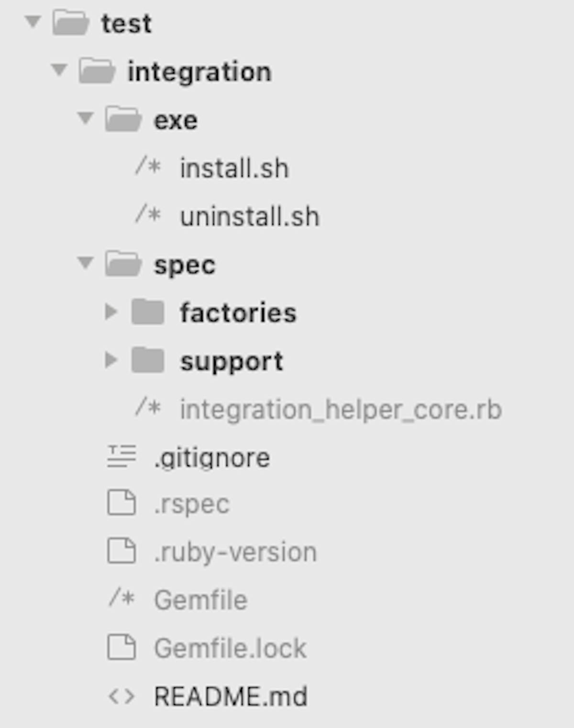Collapse the exe folder triangle
574x728 pixels.
[85, 118]
